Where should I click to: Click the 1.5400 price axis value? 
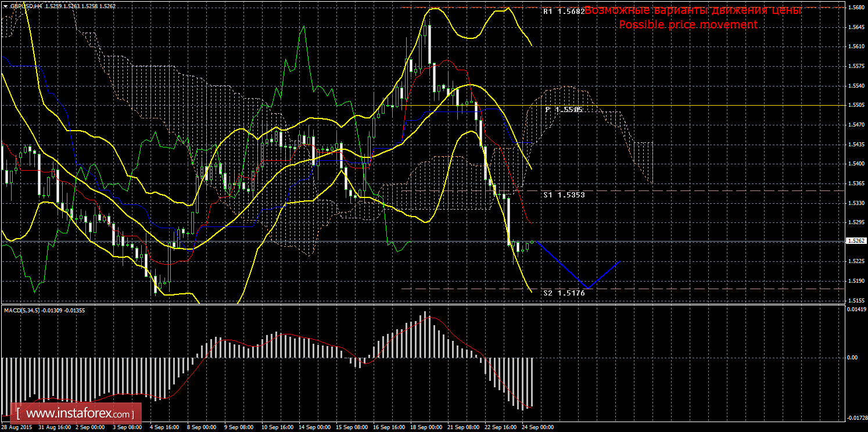[x=855, y=164]
